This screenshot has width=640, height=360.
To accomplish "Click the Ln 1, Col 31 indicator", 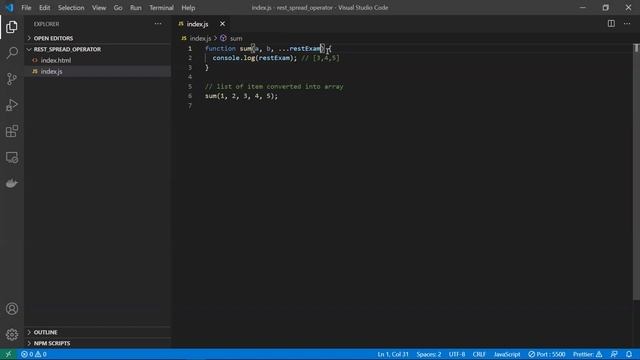I will 393,354.
